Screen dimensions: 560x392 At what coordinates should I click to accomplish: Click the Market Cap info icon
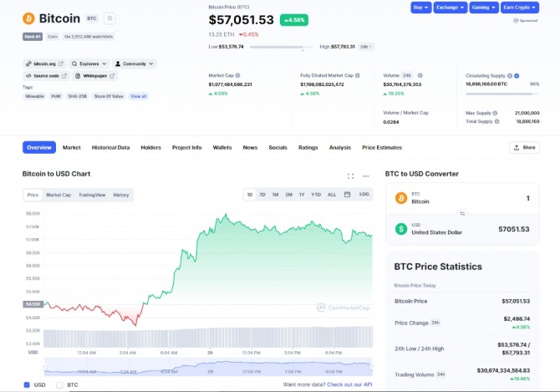point(238,76)
